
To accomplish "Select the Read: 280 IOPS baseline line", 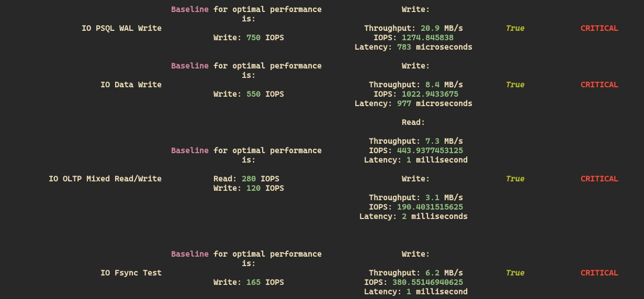I will point(248,179).
